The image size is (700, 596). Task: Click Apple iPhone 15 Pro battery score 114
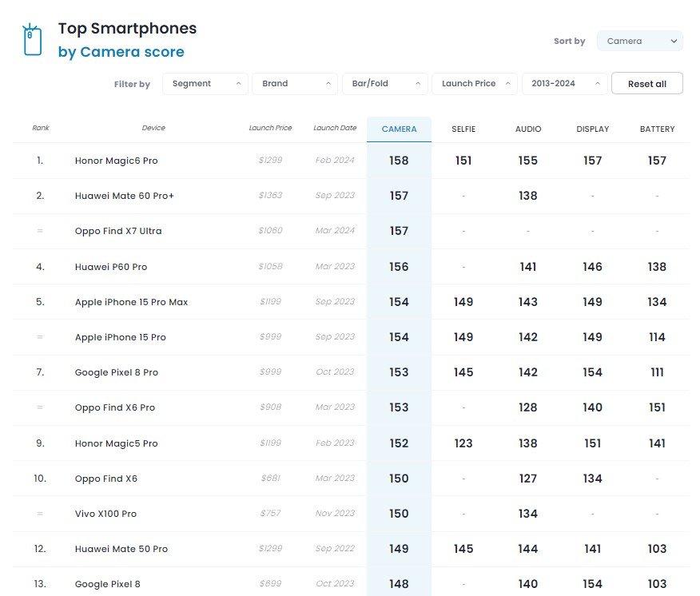[x=657, y=337]
